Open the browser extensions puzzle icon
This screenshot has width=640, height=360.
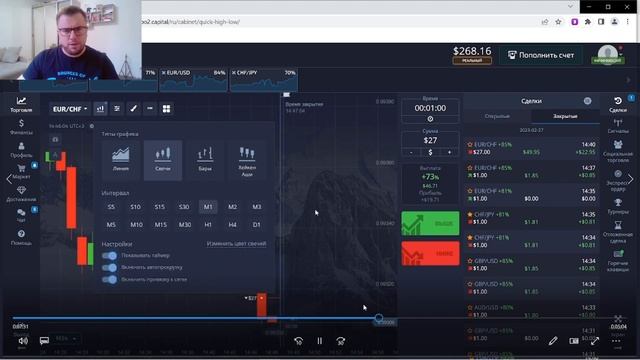click(x=588, y=22)
